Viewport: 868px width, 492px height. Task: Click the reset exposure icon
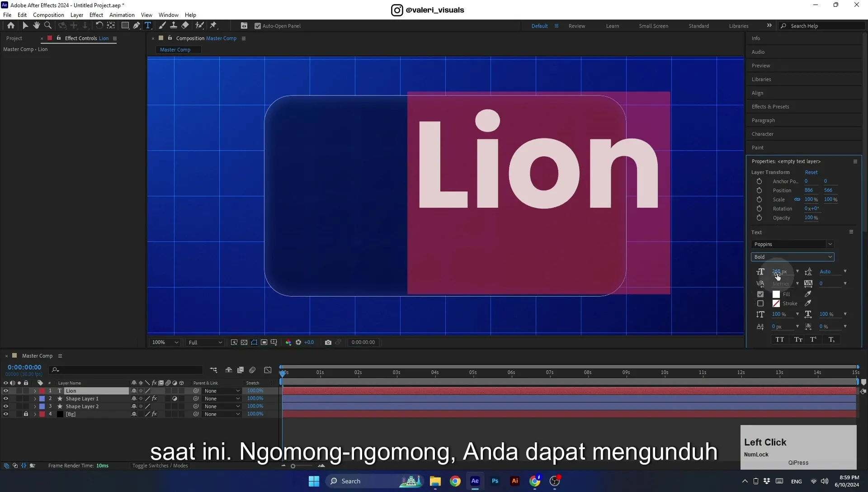(298, 342)
